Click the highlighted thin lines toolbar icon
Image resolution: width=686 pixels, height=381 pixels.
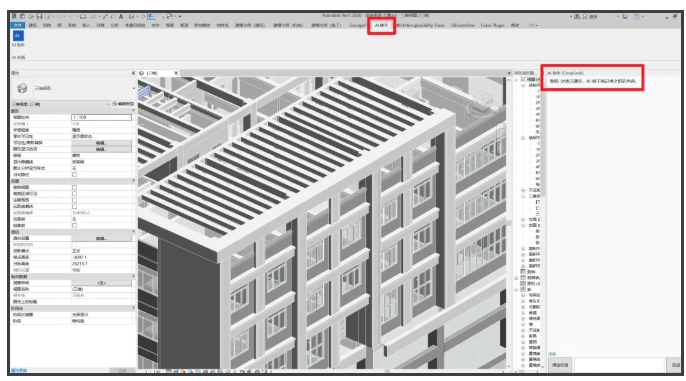151,17
